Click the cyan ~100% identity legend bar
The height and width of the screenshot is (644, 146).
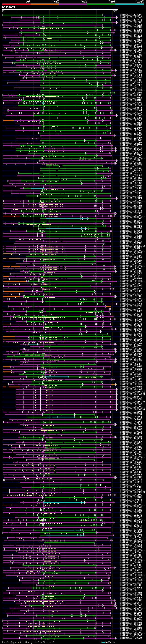pyautogui.click(x=130, y=4)
